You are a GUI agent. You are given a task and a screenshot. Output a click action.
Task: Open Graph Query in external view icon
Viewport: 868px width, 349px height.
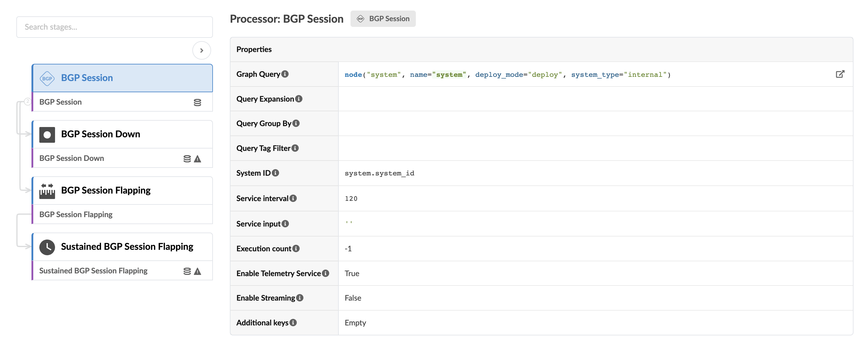(x=840, y=74)
